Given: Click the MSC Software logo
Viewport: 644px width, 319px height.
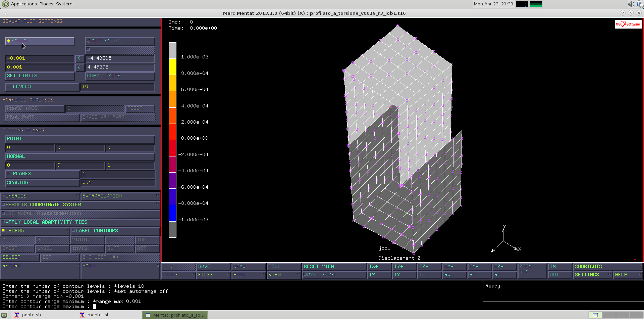Looking at the screenshot, I should coord(628,24).
